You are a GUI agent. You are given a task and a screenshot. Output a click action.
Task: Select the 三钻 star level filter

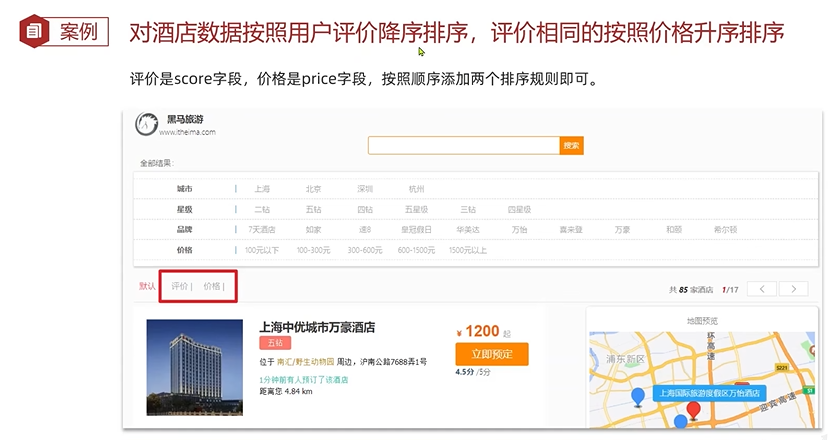(467, 210)
